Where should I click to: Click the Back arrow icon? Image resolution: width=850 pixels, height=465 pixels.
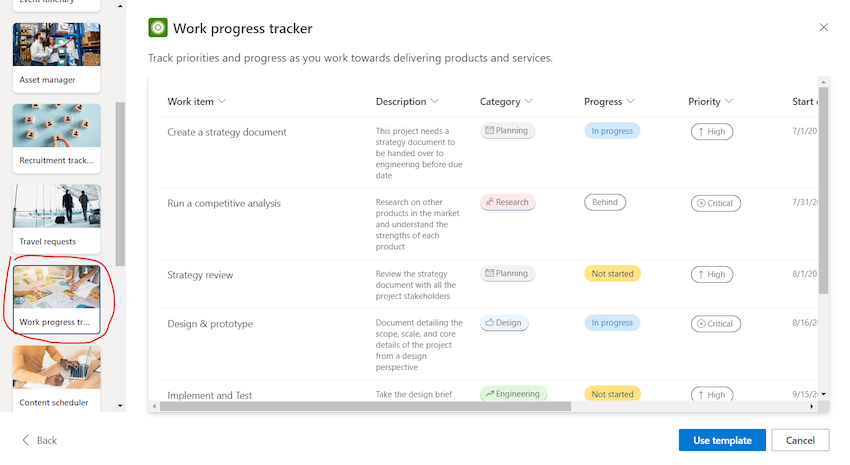click(25, 440)
